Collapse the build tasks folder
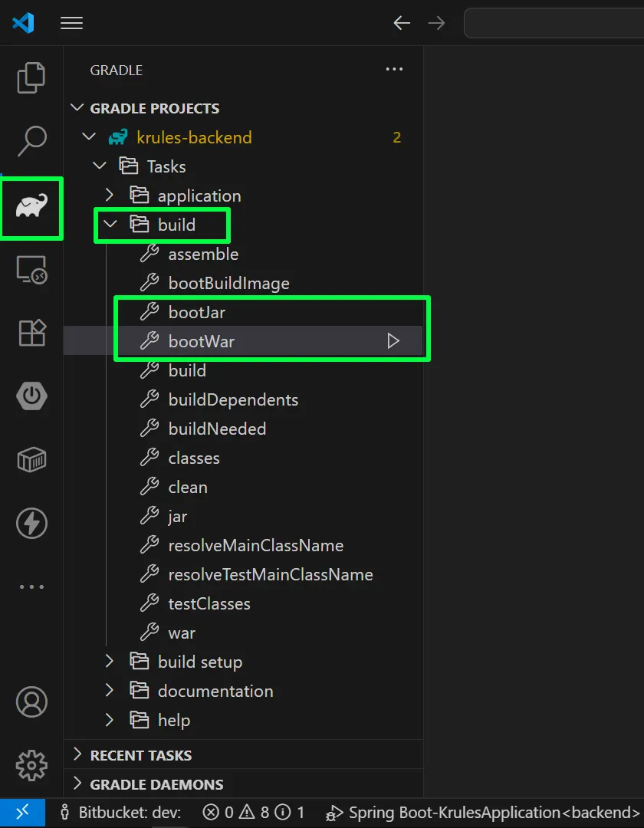Image resolution: width=644 pixels, height=828 pixels. [x=110, y=225]
